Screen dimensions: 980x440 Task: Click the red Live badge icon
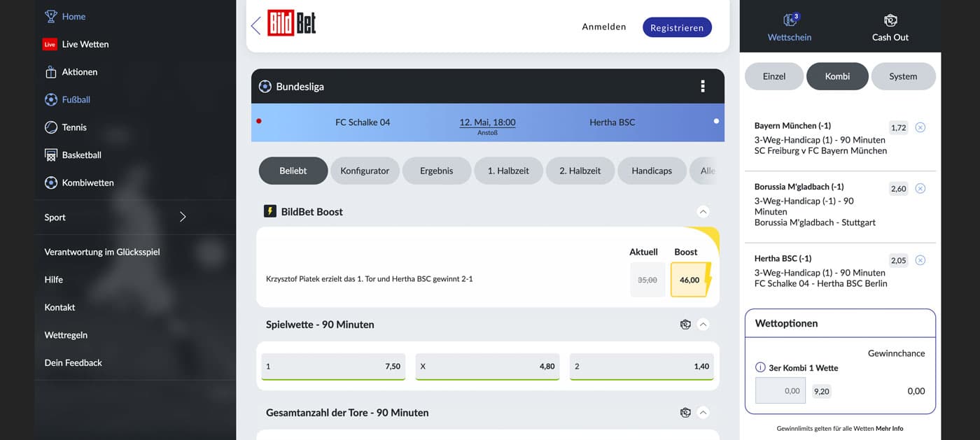click(x=50, y=44)
